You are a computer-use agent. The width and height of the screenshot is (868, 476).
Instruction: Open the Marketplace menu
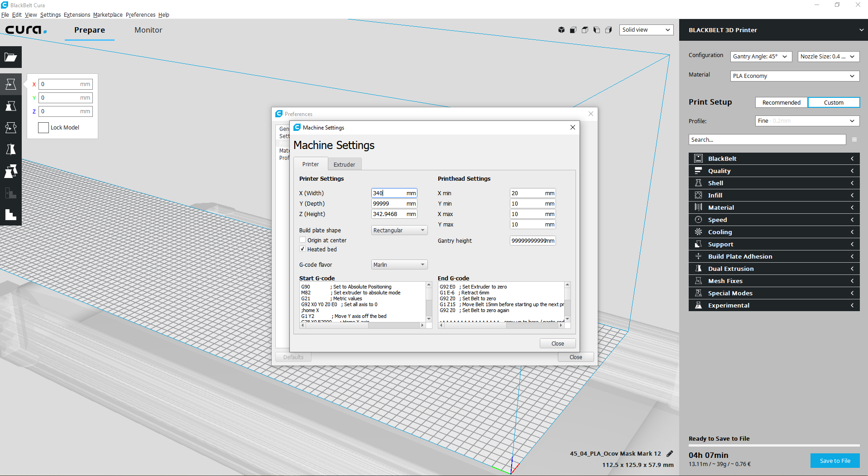coord(108,15)
